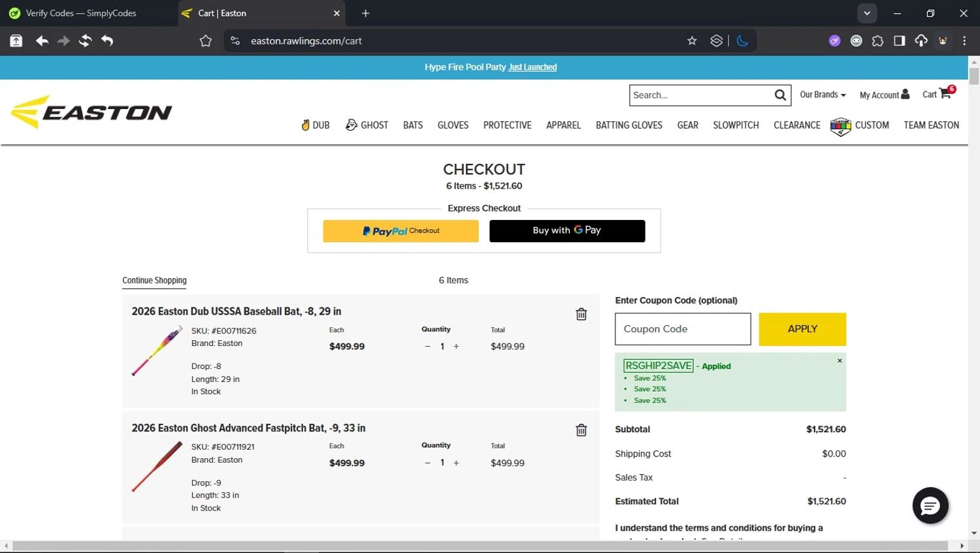The image size is (980, 553).
Task: Switch to the Verify Codes SimplyCodes tab
Action: (x=81, y=13)
